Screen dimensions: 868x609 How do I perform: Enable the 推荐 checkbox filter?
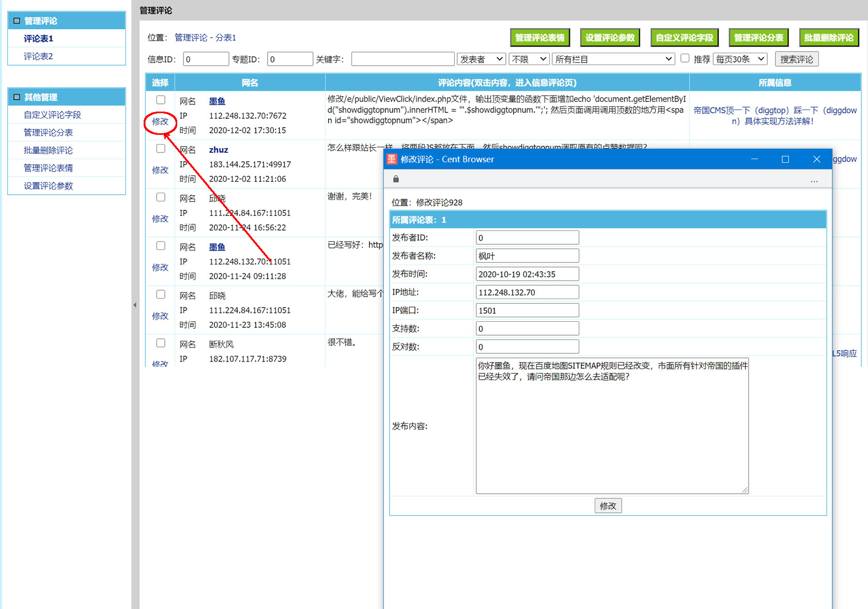685,58
